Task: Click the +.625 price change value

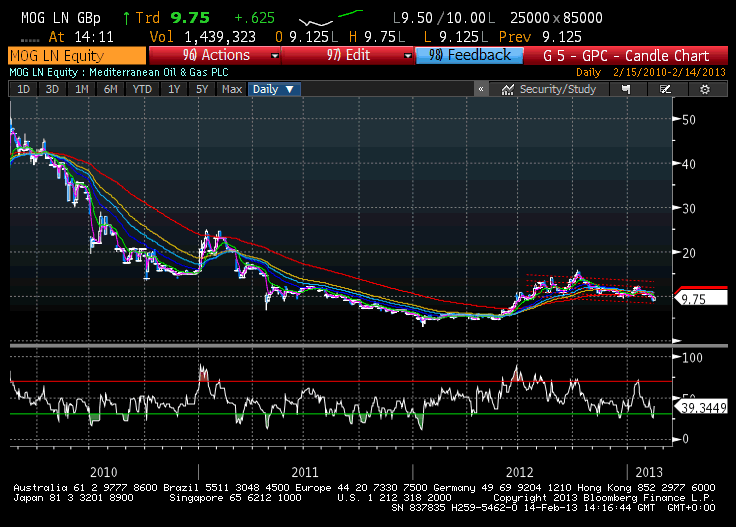Action: [254, 18]
